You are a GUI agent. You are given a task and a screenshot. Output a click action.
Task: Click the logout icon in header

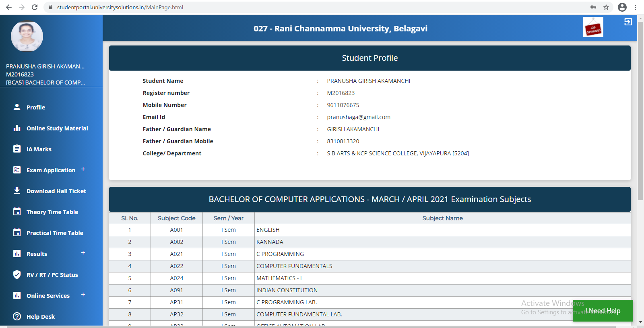click(x=628, y=22)
